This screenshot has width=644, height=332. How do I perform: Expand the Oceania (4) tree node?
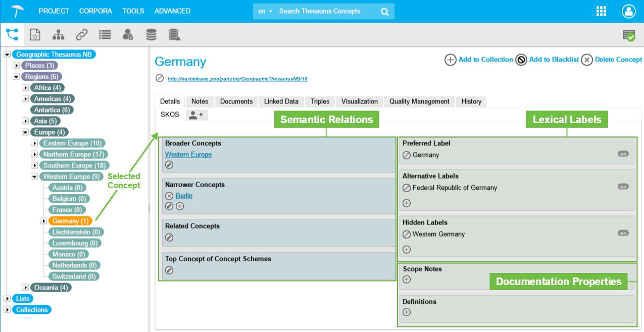tap(25, 288)
